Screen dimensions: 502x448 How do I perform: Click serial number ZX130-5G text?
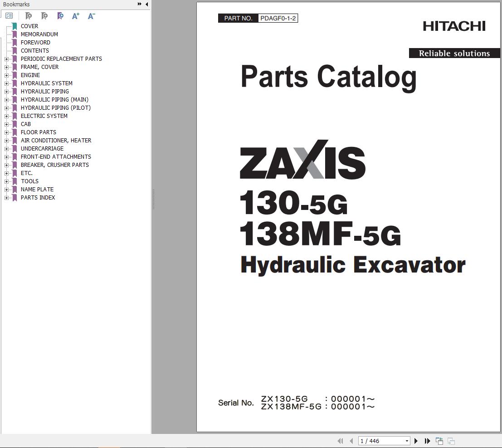click(284, 399)
